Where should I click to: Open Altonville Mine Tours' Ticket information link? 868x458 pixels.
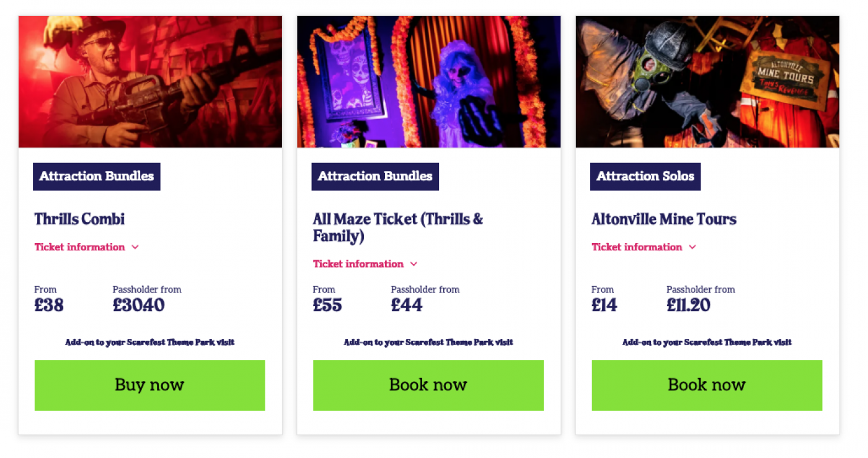coord(637,247)
